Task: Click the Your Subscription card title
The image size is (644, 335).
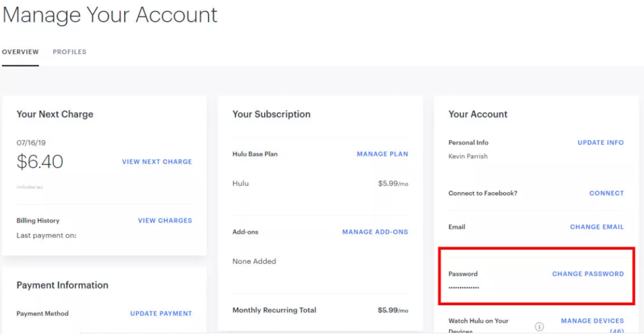Action: click(x=272, y=114)
